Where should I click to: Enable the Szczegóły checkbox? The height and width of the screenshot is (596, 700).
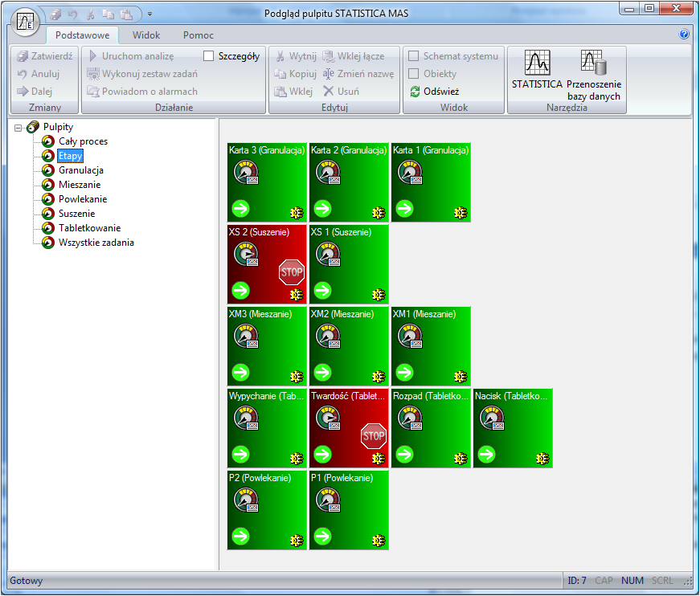point(208,56)
